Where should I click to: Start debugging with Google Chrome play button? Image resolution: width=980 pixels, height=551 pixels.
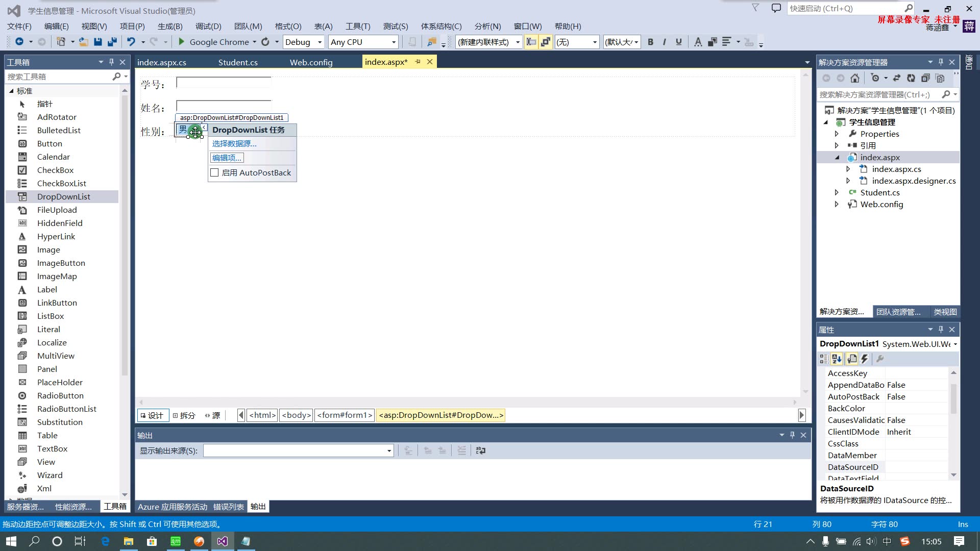pos(181,42)
